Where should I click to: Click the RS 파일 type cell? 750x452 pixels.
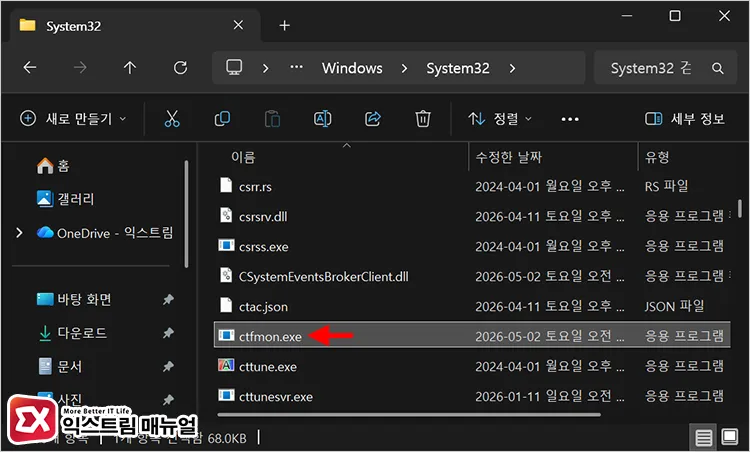coord(666,186)
